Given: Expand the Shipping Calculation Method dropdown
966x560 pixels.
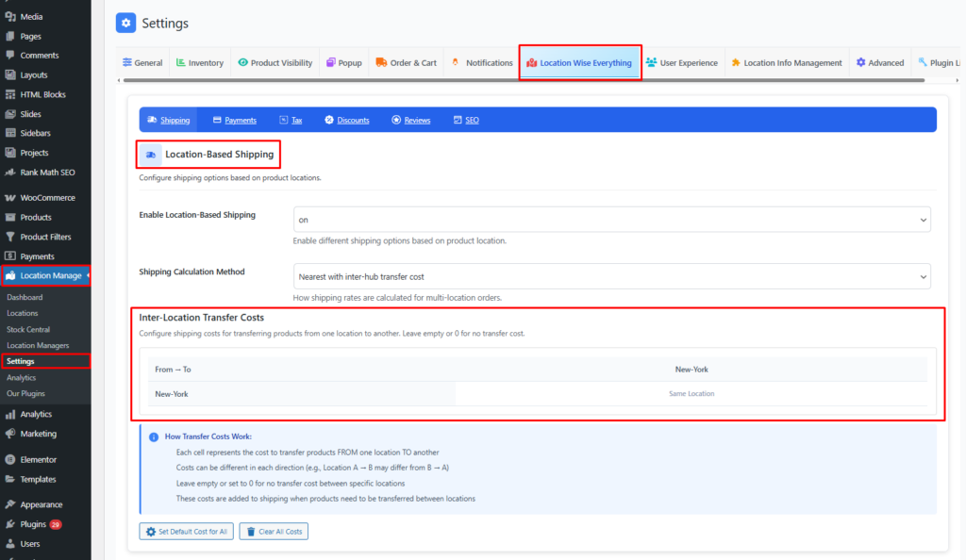Looking at the screenshot, I should tap(611, 276).
